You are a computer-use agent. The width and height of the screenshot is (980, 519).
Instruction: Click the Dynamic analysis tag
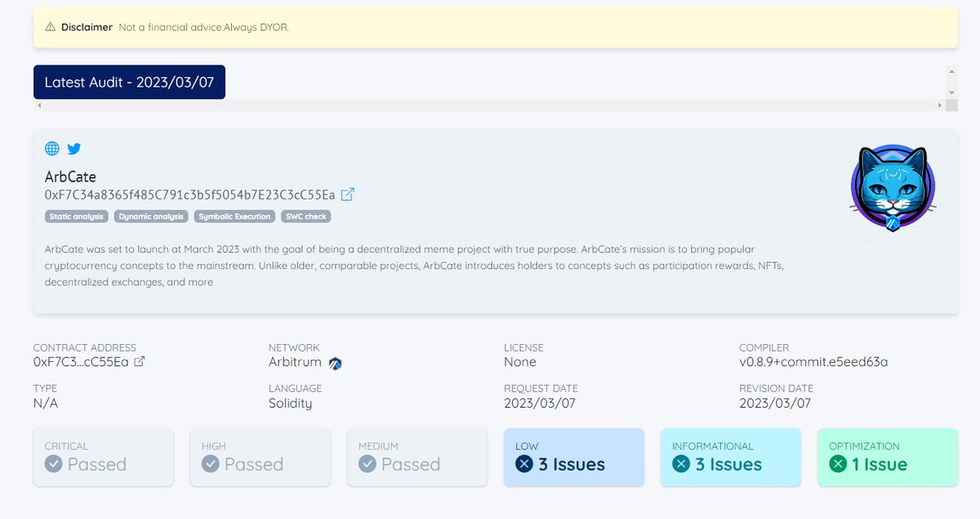(x=151, y=217)
